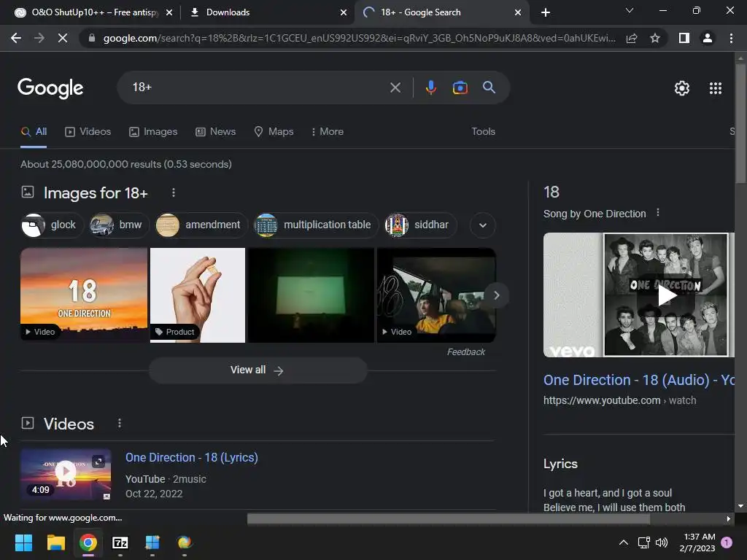Screen dimensions: 747x560
Task: Switch to the Videos results tab
Action: point(88,131)
